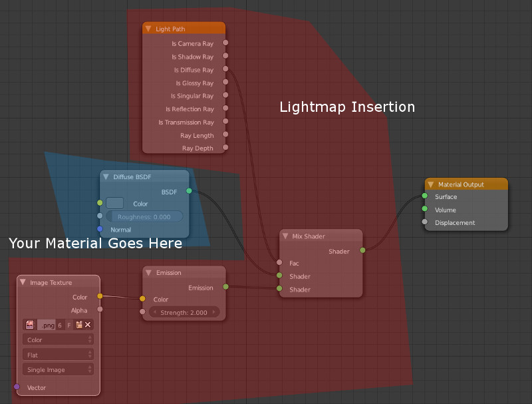Click the Emission Color input socket
This screenshot has width=532, height=404.
click(142, 299)
